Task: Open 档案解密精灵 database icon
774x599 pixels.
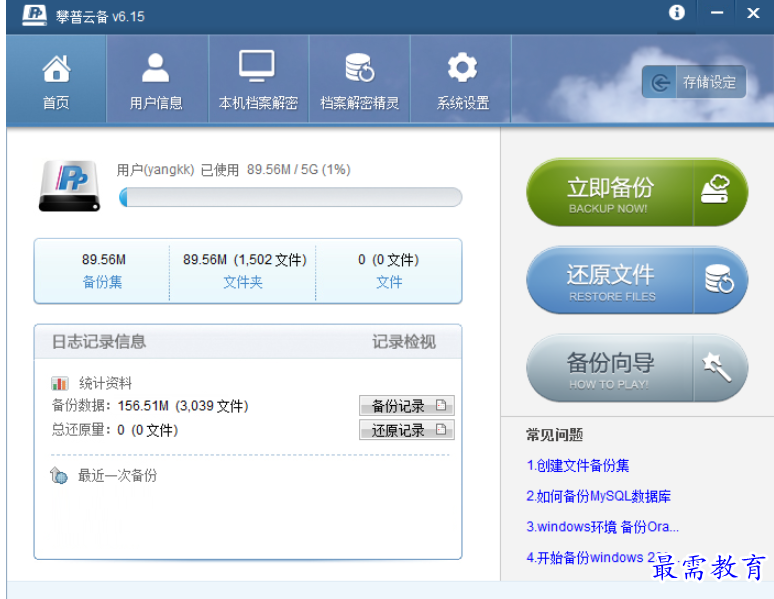Action: pyautogui.click(x=360, y=68)
